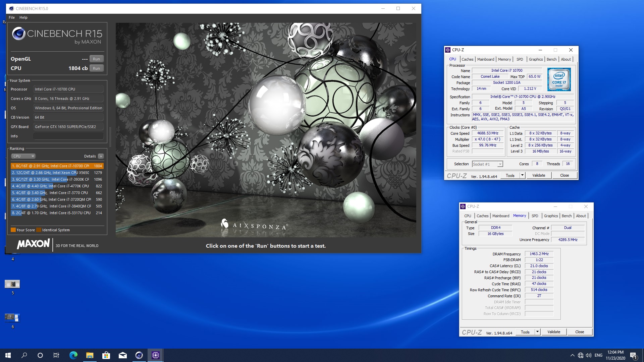Screen dimensions: 644x362
Task: Select ranking row Core i7-4770K
Action: (x=57, y=186)
